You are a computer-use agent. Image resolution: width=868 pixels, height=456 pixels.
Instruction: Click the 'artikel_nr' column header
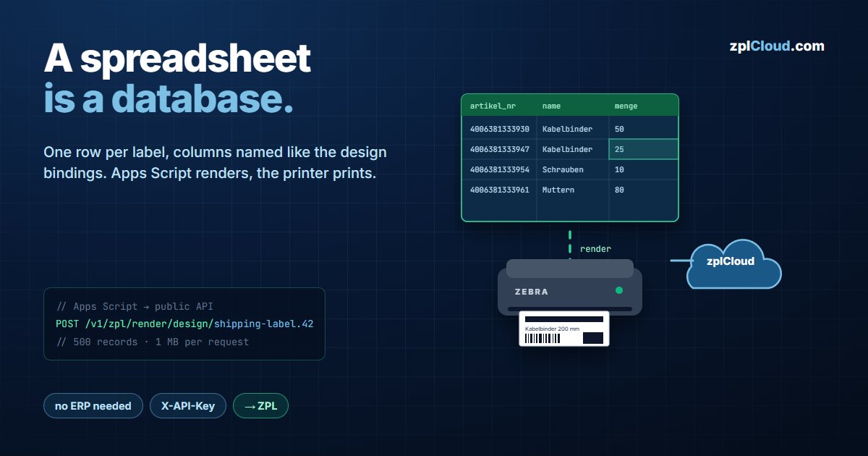[493, 106]
